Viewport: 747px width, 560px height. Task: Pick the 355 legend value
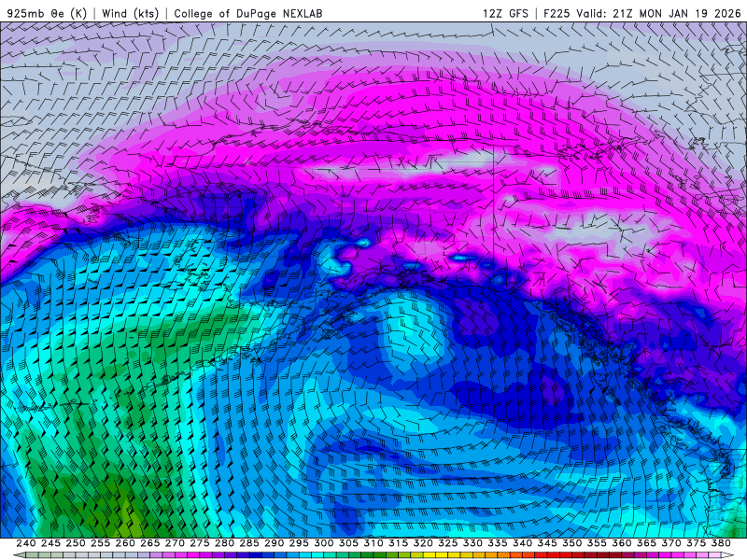(597, 543)
